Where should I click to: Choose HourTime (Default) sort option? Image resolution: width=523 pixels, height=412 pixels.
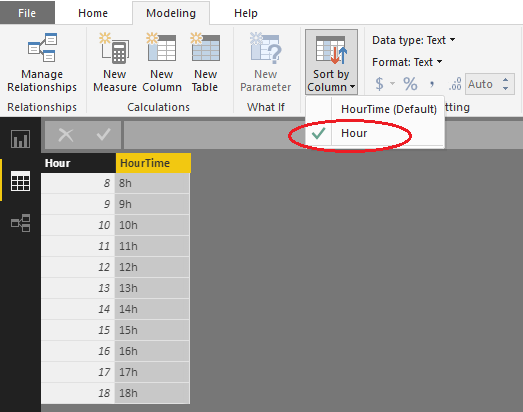[x=375, y=109]
